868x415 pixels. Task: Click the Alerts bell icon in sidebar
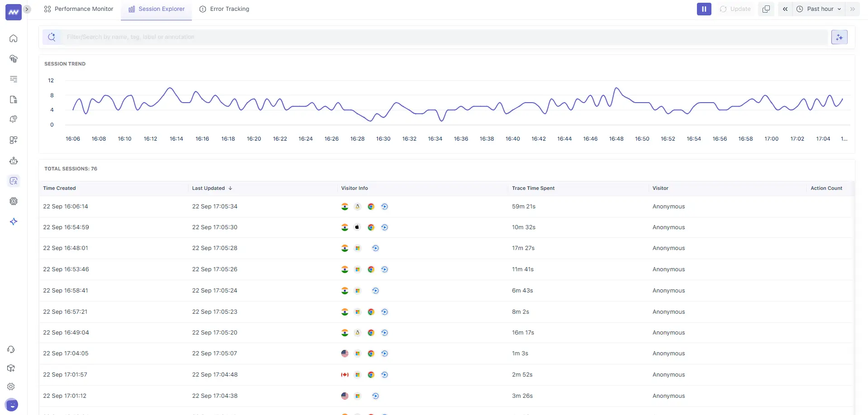14,119
